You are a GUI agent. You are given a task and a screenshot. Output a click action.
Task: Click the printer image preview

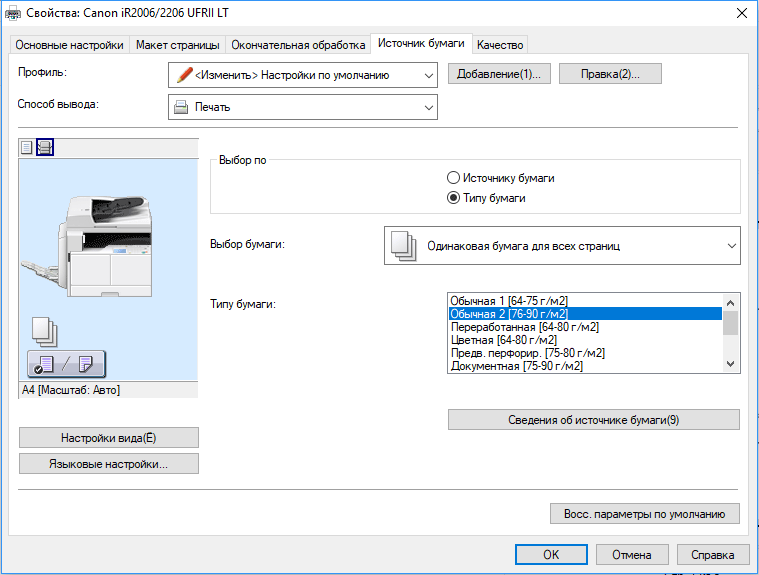(88, 246)
